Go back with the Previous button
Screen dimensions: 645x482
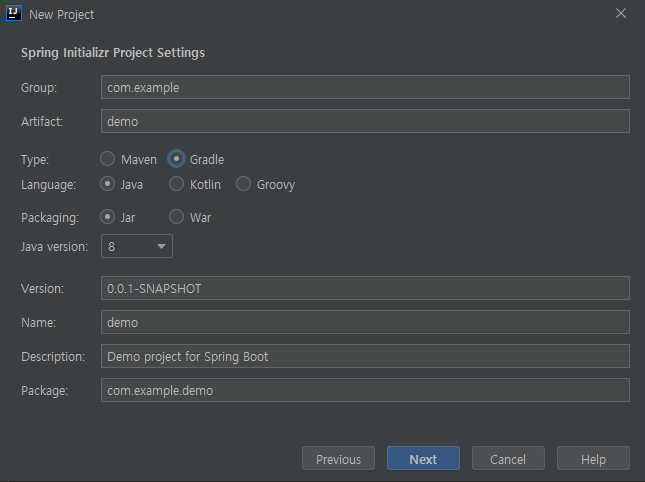click(339, 459)
